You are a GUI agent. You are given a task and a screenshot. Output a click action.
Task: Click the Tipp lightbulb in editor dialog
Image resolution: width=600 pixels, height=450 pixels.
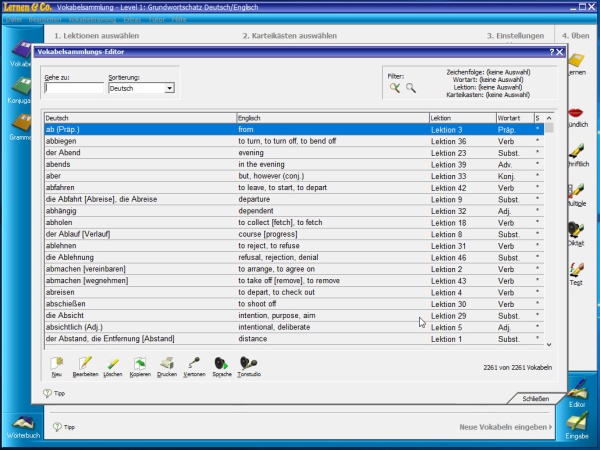47,393
